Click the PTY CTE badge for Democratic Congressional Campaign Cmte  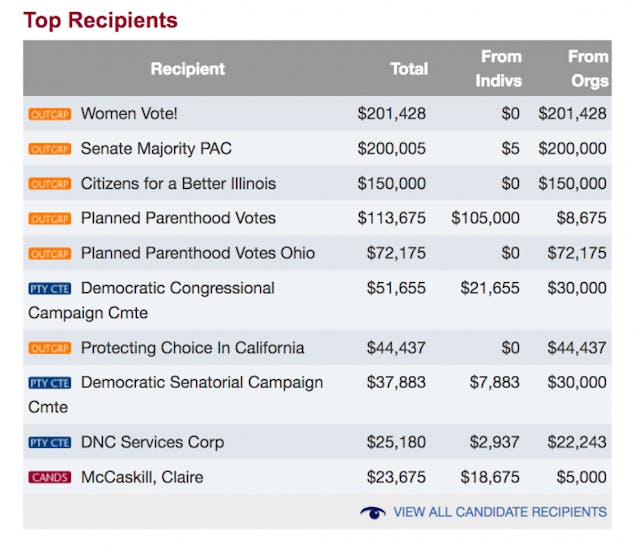point(49,289)
